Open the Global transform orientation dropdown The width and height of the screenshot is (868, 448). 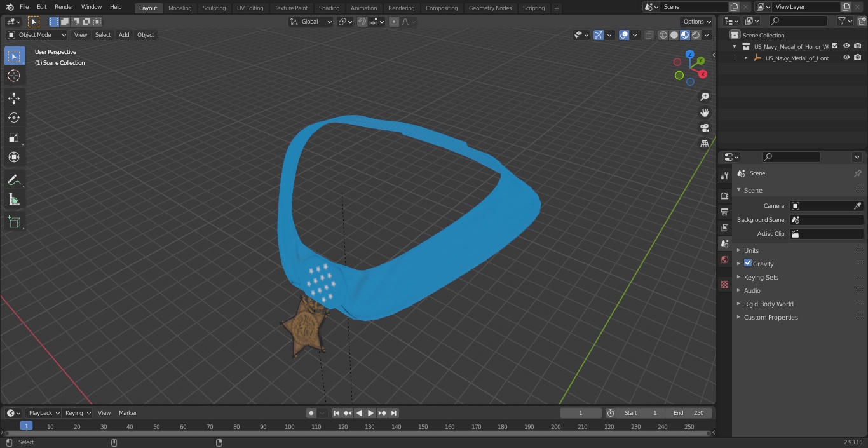pyautogui.click(x=311, y=22)
